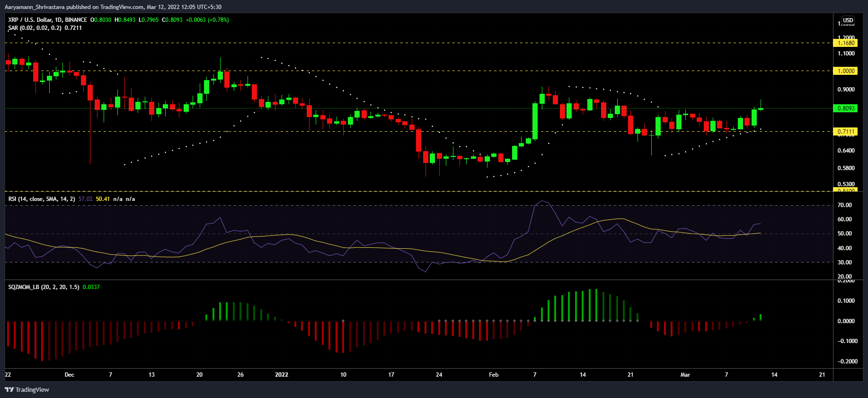868x398 pixels.
Task: Click the 0.7211 SAR value in legend
Action: point(73,28)
